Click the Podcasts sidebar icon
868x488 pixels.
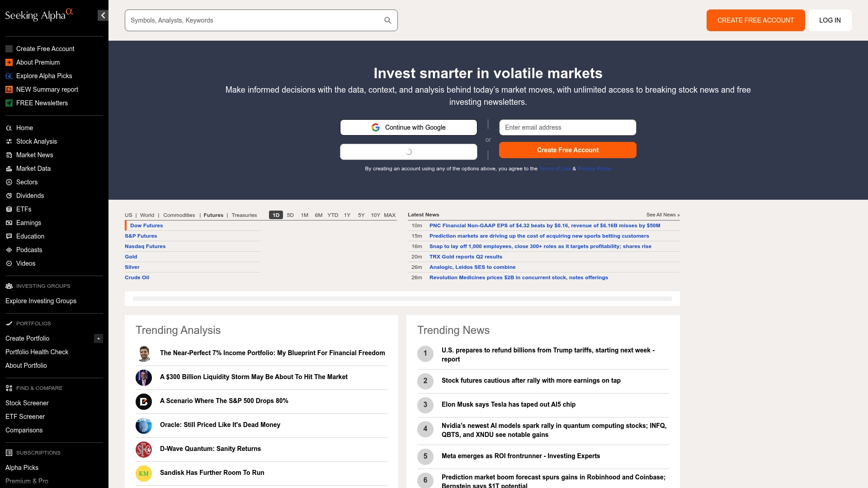coord(9,250)
